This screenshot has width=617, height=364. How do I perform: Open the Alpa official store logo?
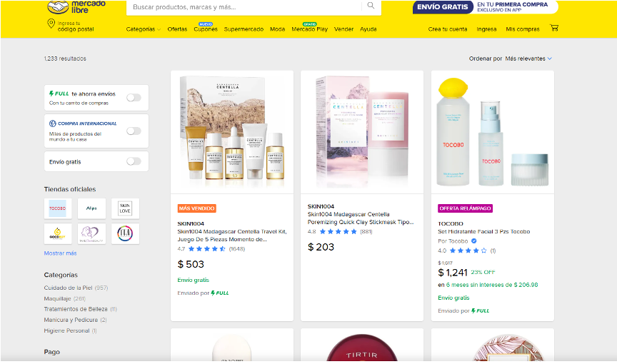point(91,208)
